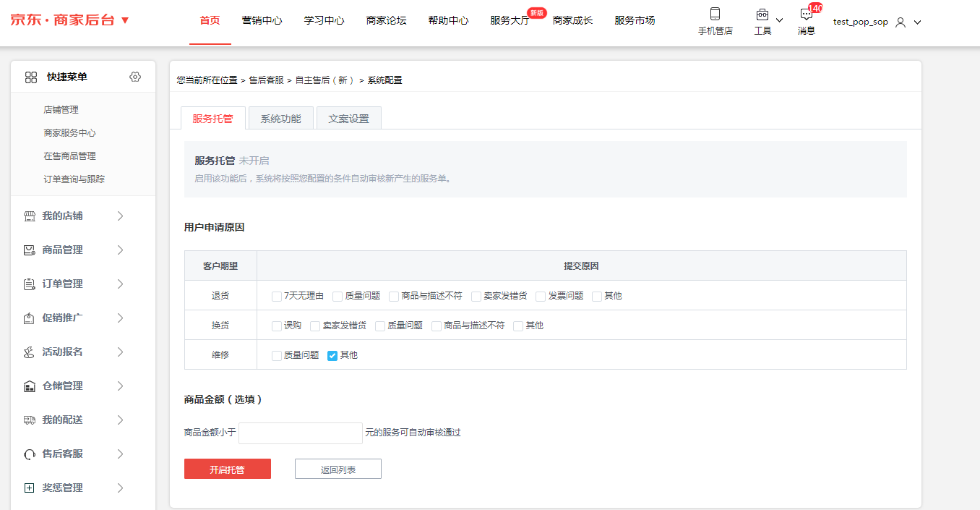Open the 工具 dropdown arrow
The width and height of the screenshot is (980, 510).
pyautogui.click(x=779, y=20)
